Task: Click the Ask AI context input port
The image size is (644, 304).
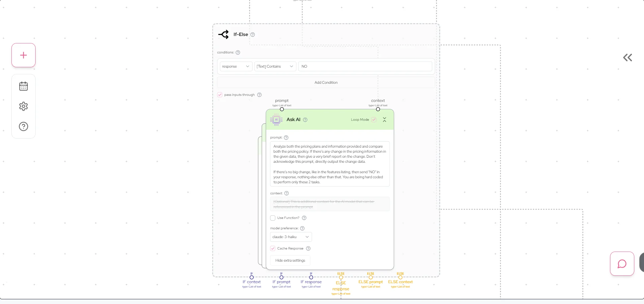Action: [x=378, y=109]
